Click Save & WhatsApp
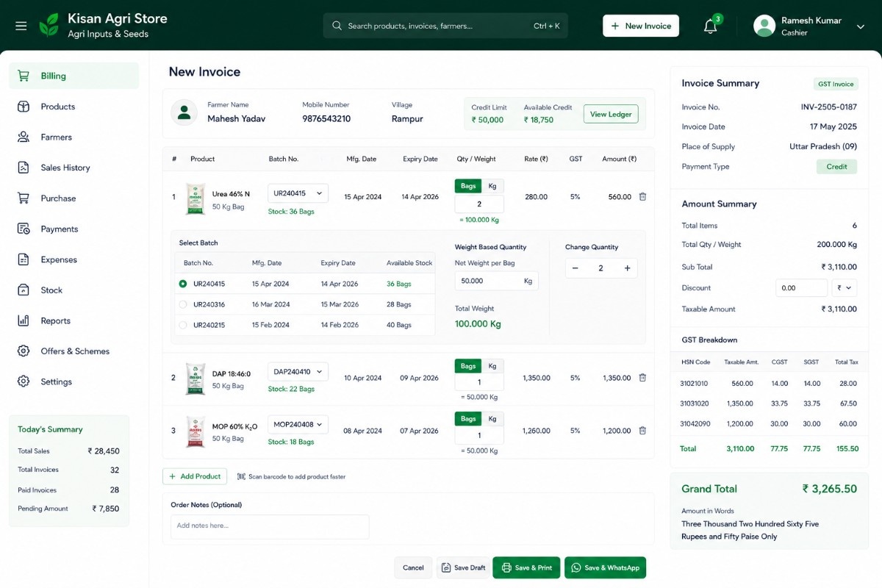 (605, 567)
